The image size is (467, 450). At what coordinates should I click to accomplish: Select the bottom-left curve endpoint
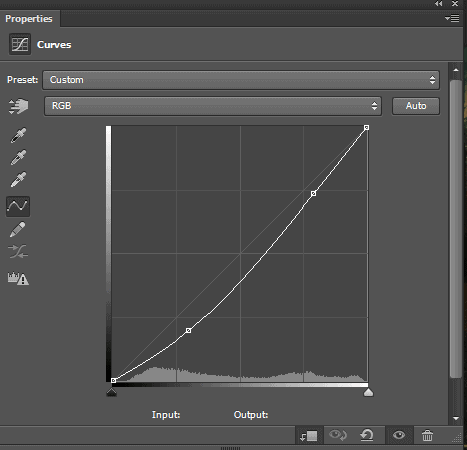[x=113, y=380]
